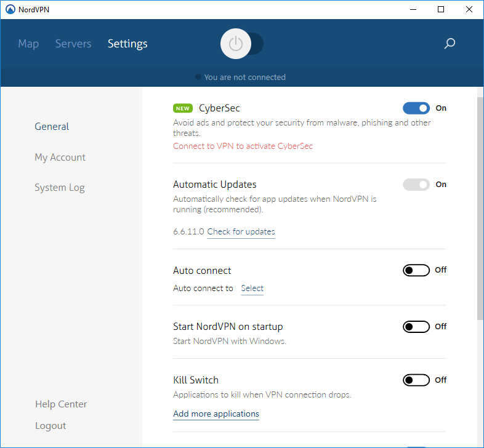Enable Start NordVPN on startup switch
The height and width of the screenshot is (448, 484).
click(x=416, y=327)
